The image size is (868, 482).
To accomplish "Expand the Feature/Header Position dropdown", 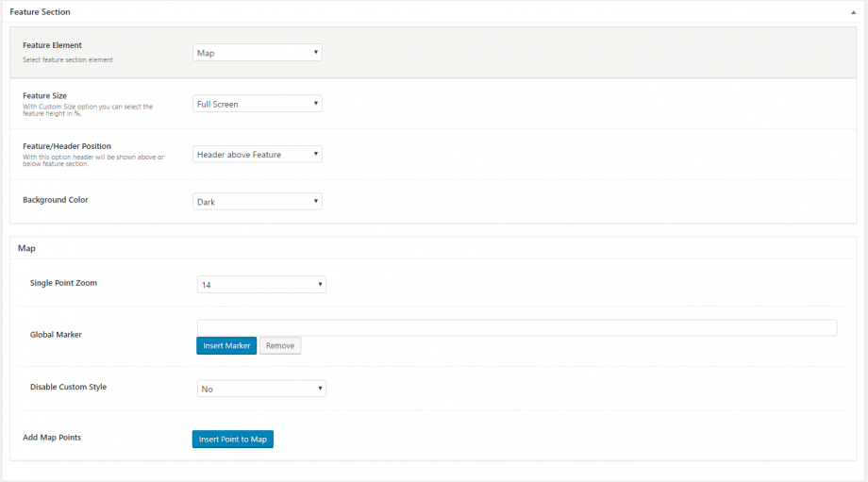I will 257,154.
